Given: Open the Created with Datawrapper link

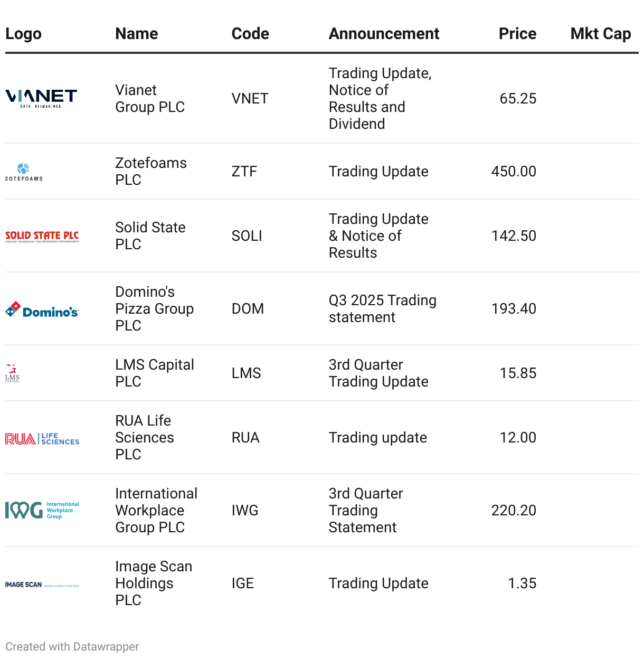Looking at the screenshot, I should tap(72, 646).
